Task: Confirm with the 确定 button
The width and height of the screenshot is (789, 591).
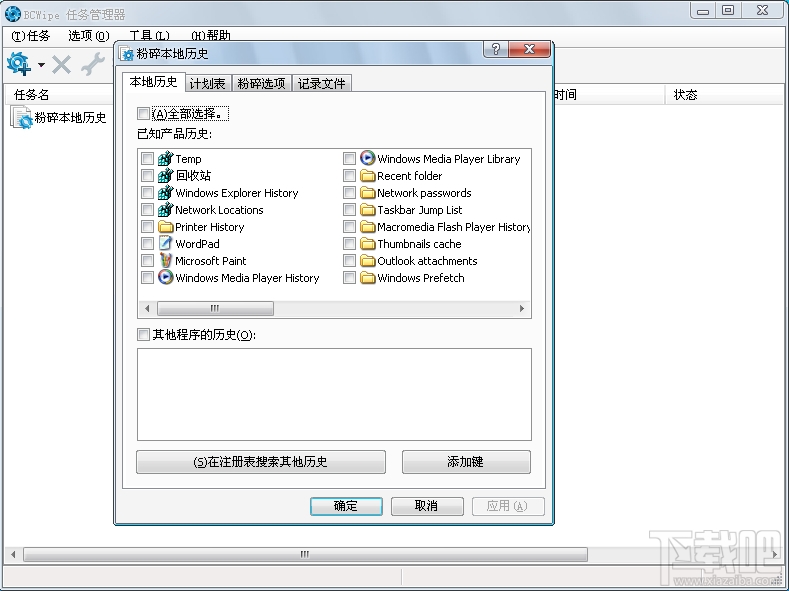Action: [346, 506]
